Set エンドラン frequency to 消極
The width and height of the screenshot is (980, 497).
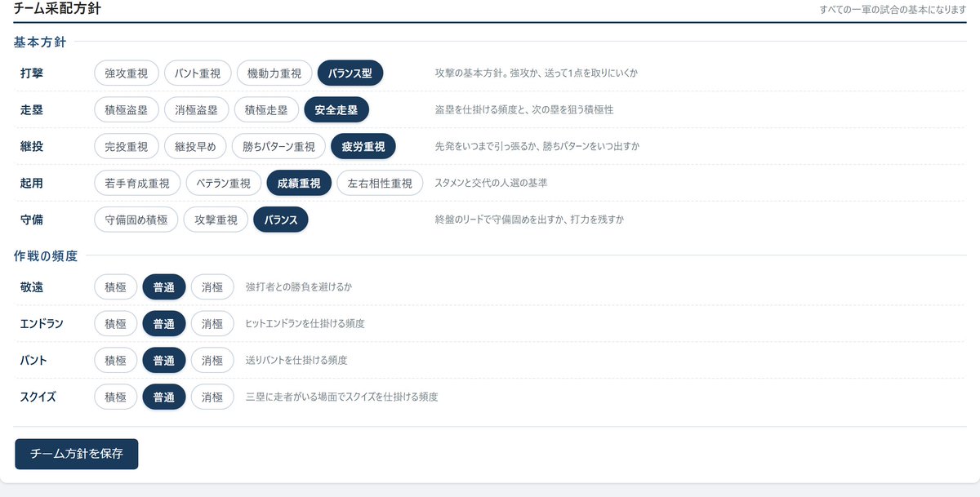click(x=212, y=323)
